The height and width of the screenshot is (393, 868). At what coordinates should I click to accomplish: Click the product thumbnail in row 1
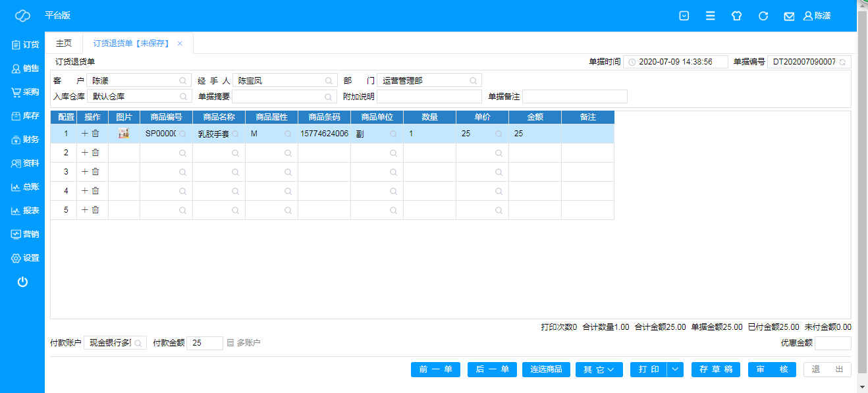coord(123,134)
